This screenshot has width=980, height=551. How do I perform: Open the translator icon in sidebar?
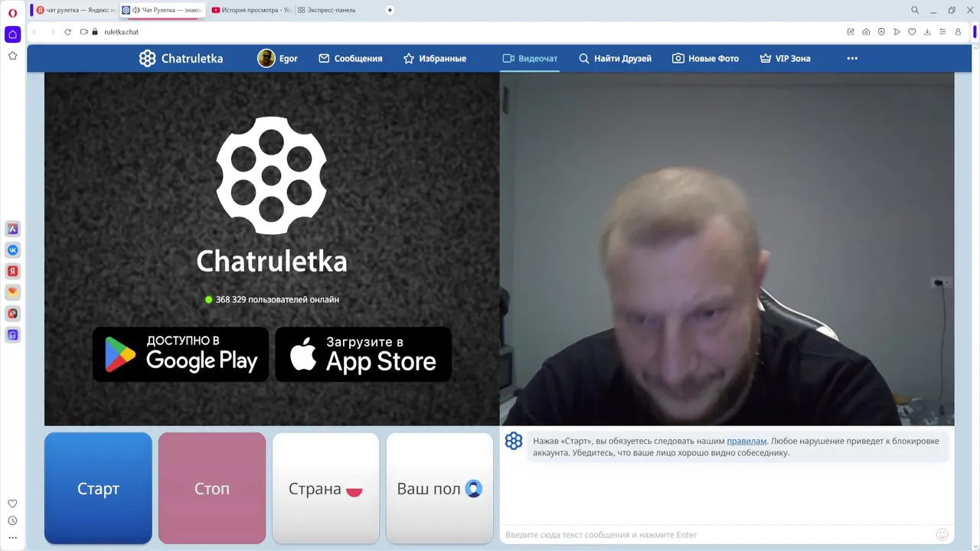pyautogui.click(x=12, y=314)
